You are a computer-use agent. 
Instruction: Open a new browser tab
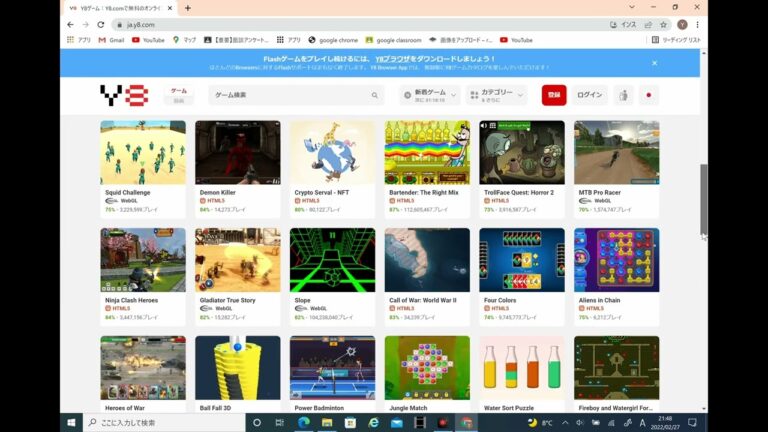point(187,8)
